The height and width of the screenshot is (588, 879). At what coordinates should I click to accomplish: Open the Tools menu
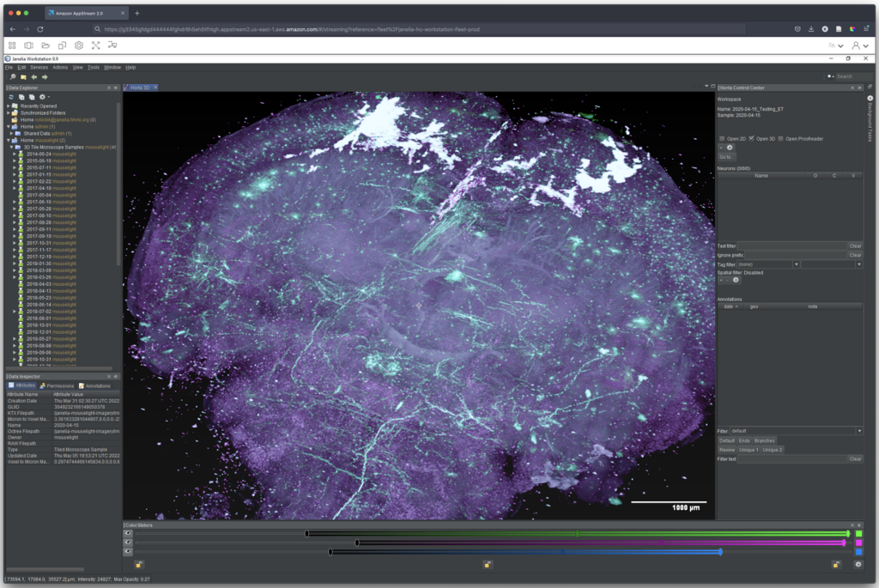pyautogui.click(x=93, y=67)
